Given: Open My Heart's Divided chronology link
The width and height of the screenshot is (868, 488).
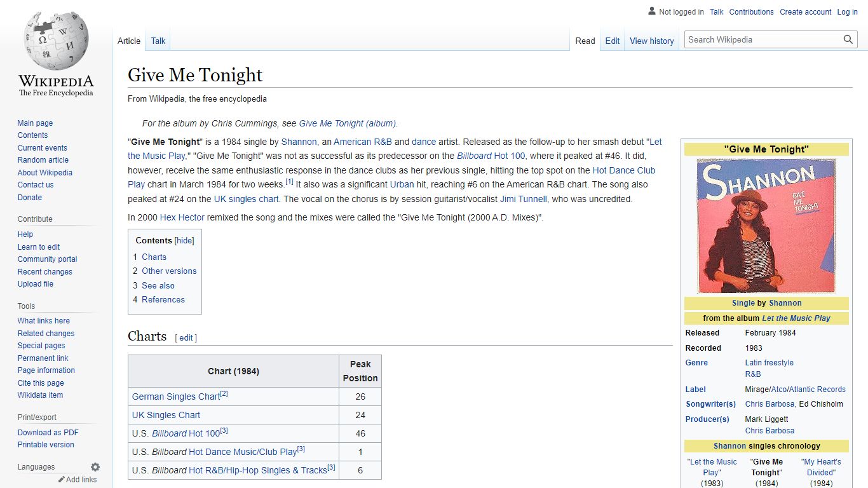Looking at the screenshot, I should coord(821,467).
